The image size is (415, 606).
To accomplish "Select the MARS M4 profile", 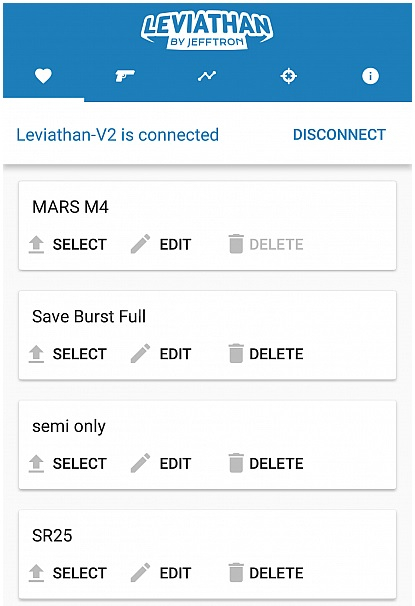I will (68, 244).
